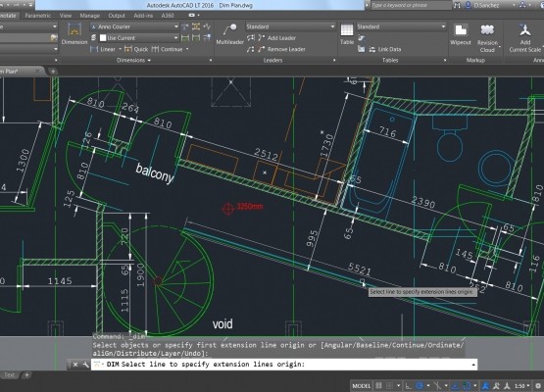Screen dimensions: 544x392
Task: Click the Align leaders icon
Action: pyautogui.click(x=251, y=38)
